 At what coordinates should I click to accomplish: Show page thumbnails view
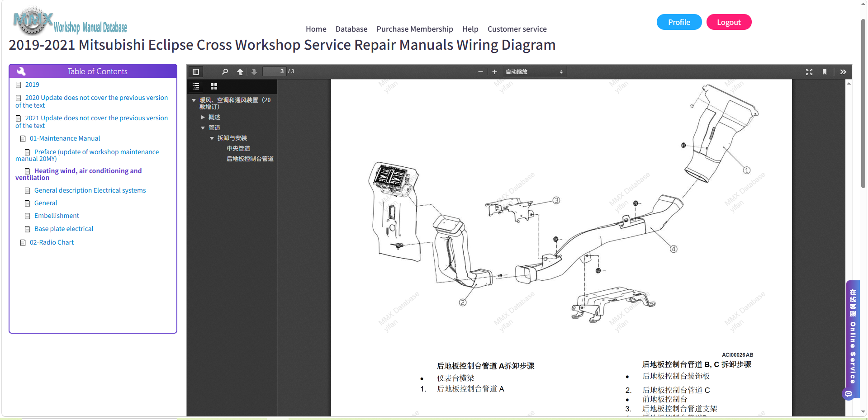point(214,86)
